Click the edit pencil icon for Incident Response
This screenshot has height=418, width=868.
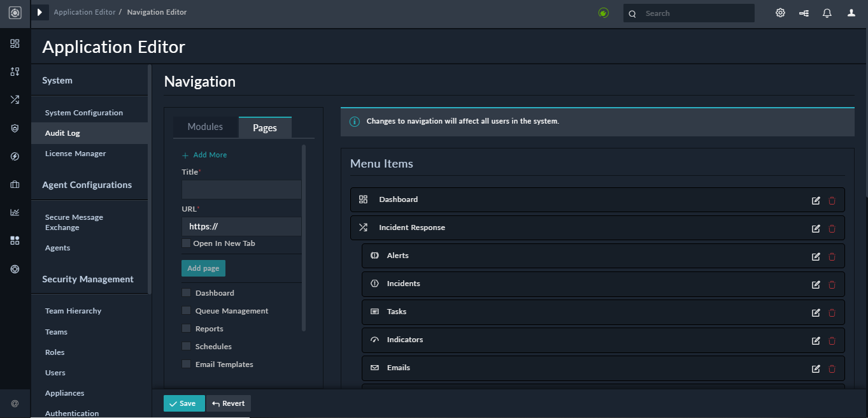pyautogui.click(x=816, y=228)
